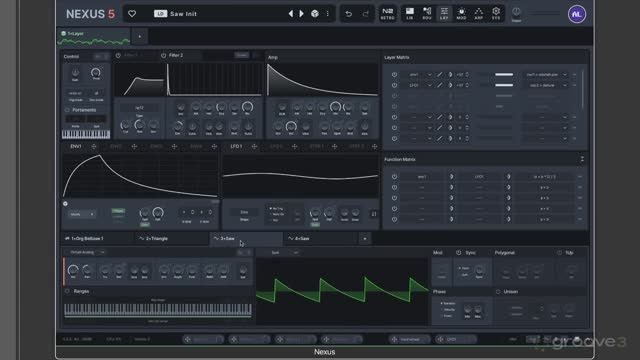
Task: Open the RETRO view
Action: pyautogui.click(x=387, y=13)
